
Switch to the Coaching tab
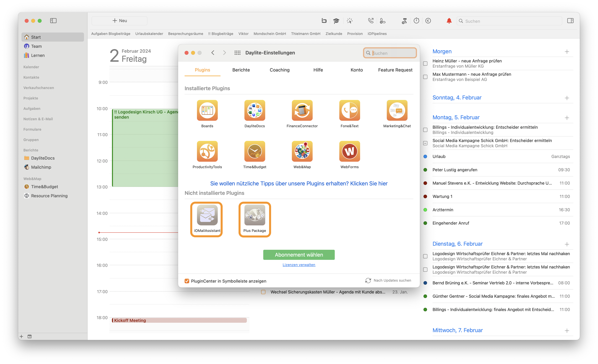[x=280, y=70]
